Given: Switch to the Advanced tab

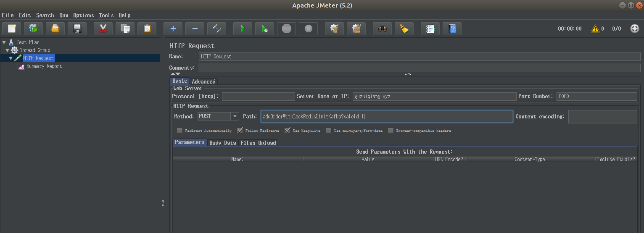Looking at the screenshot, I should 203,81.
